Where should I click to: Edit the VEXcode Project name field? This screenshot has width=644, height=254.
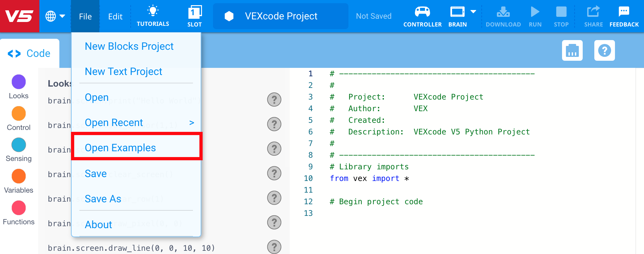pos(281,16)
